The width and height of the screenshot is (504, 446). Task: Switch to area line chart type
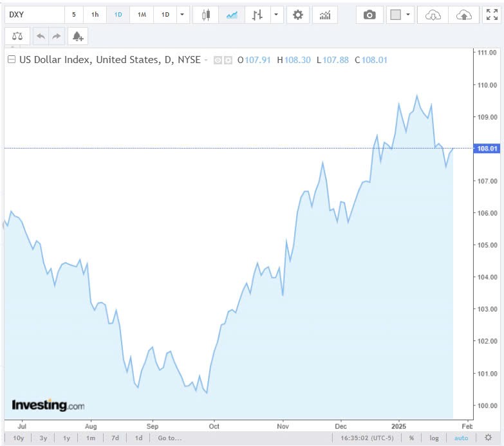click(232, 15)
